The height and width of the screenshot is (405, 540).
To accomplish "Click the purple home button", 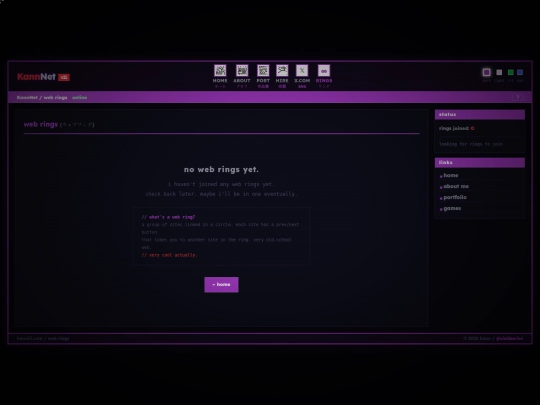I will click(221, 284).
